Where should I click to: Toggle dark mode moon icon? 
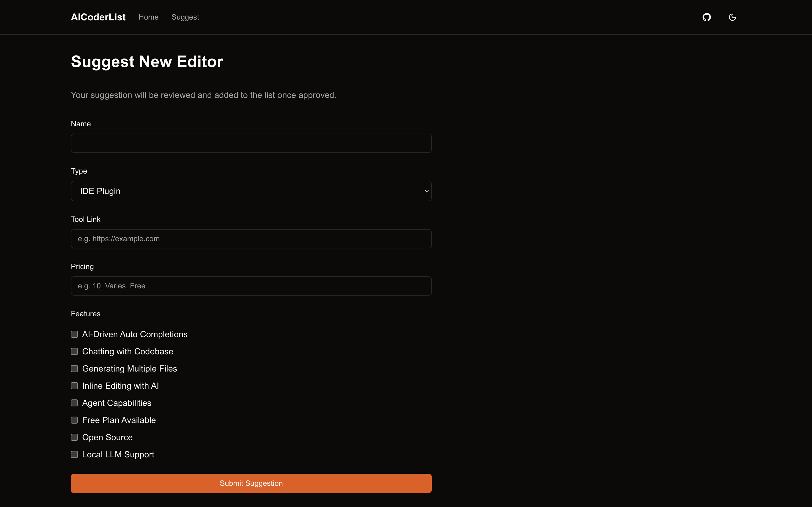coord(732,17)
